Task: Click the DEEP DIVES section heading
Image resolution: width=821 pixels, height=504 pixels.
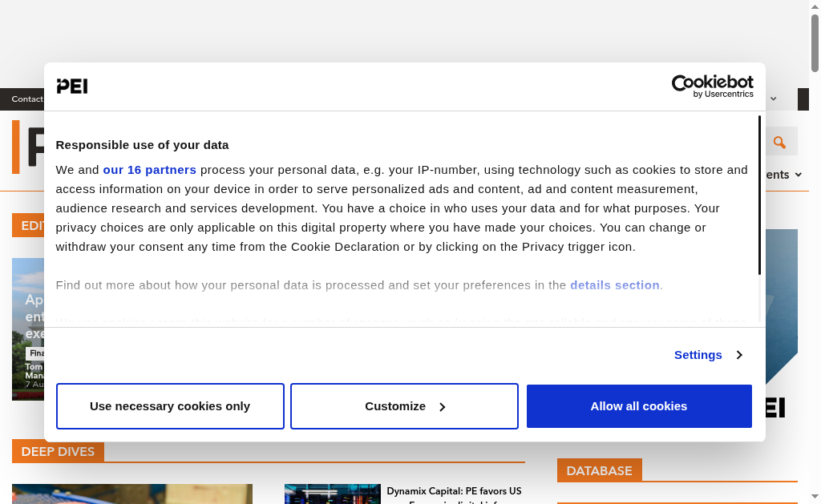Action: tap(58, 452)
